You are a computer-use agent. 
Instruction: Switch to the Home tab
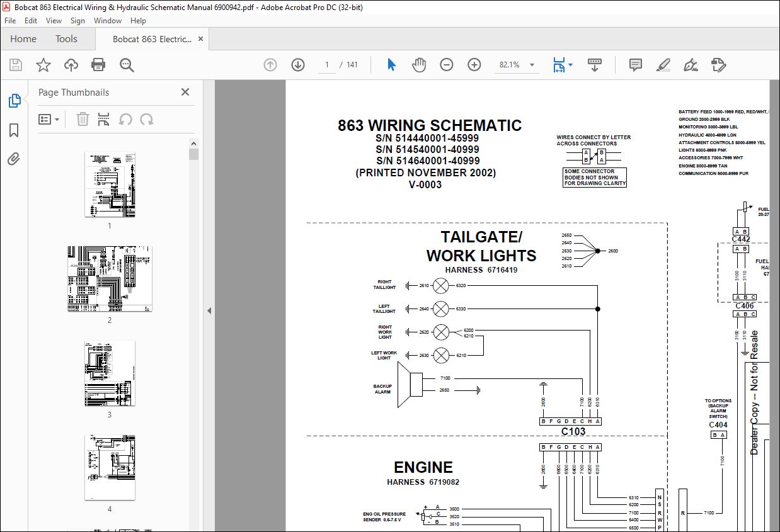pos(23,39)
